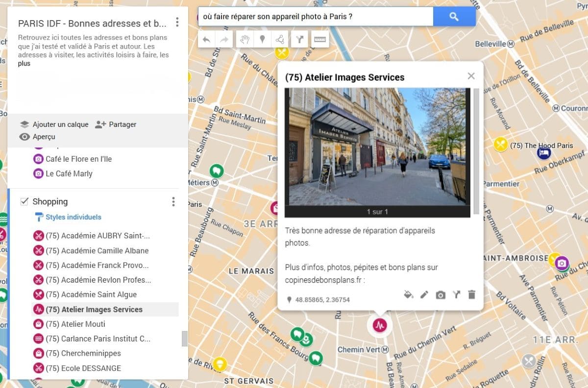Screen dimensions: 588x388
Task: Select the draw line tool
Action: point(280,40)
